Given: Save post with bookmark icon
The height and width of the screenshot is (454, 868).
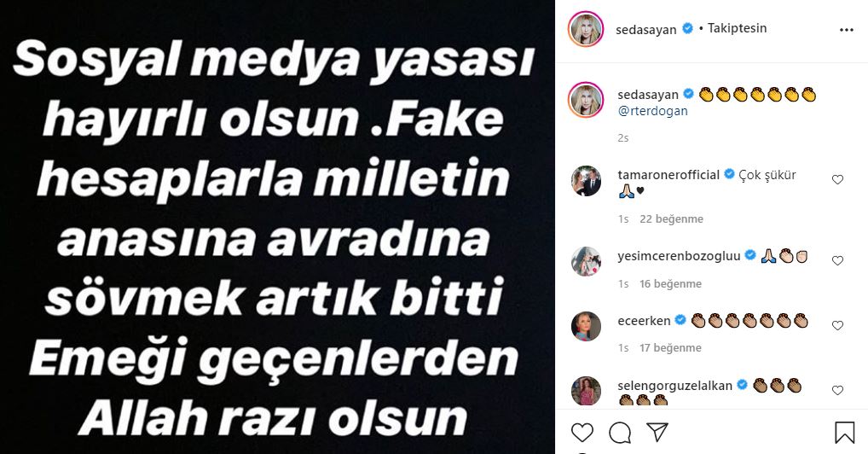Looking at the screenshot, I should click(845, 433).
